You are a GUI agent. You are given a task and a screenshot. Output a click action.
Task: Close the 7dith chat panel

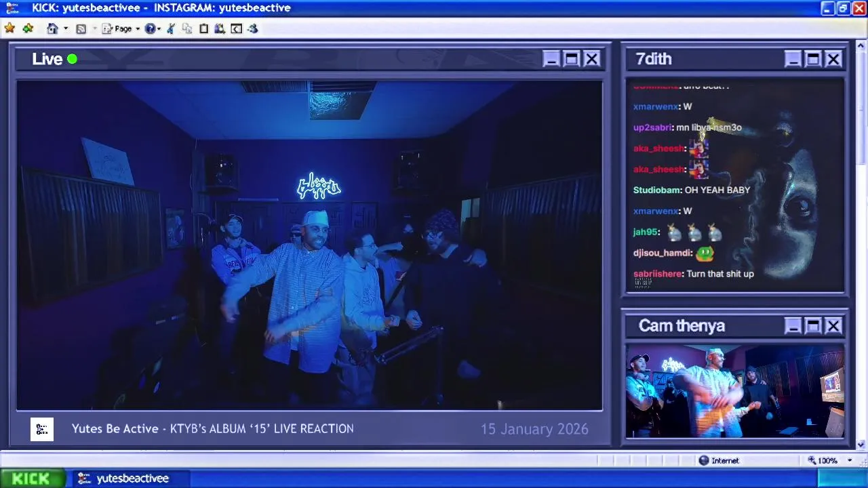tap(833, 59)
